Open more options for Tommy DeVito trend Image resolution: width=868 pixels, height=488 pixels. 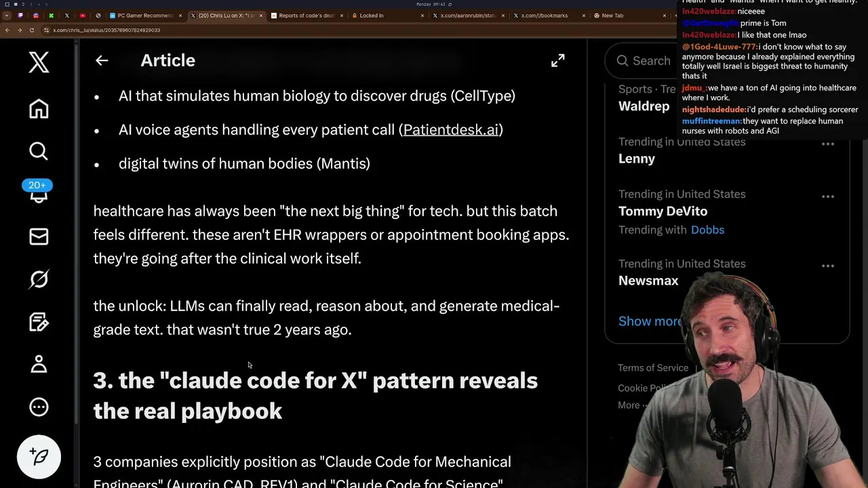tap(828, 196)
